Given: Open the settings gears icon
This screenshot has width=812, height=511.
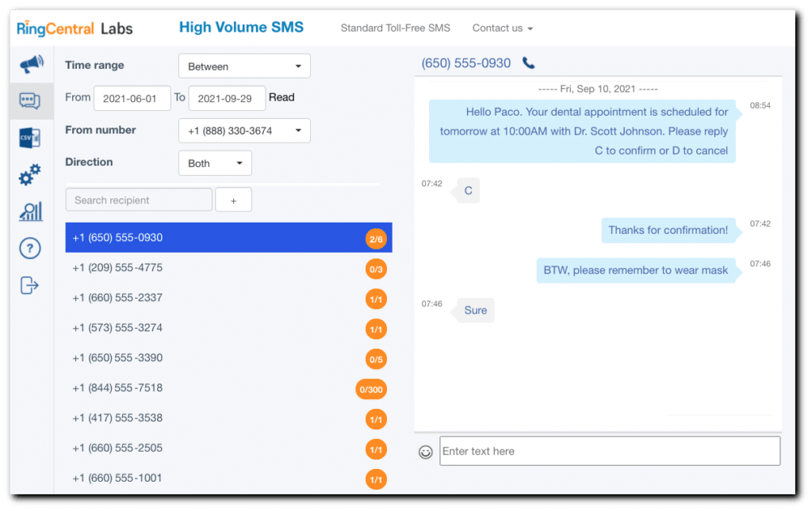Looking at the screenshot, I should click(x=30, y=175).
